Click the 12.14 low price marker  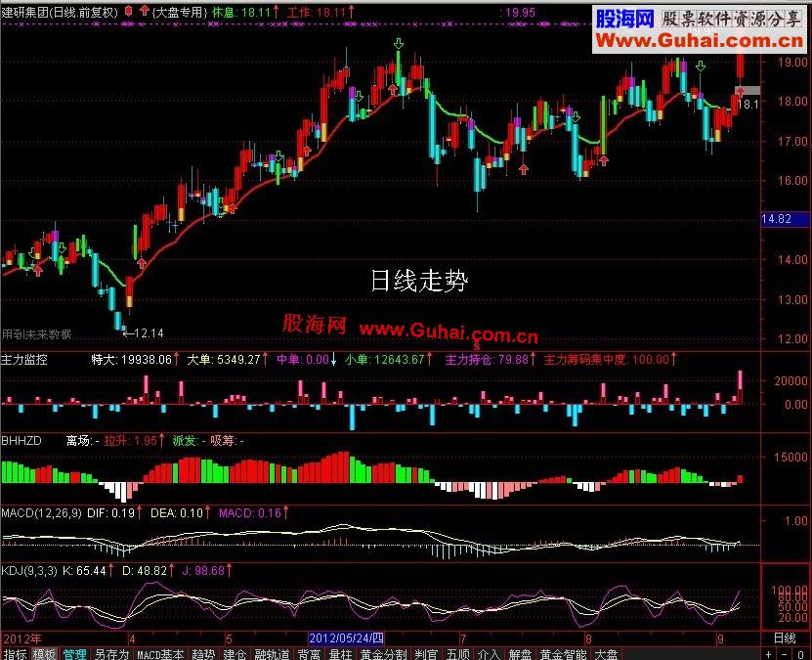click(144, 333)
